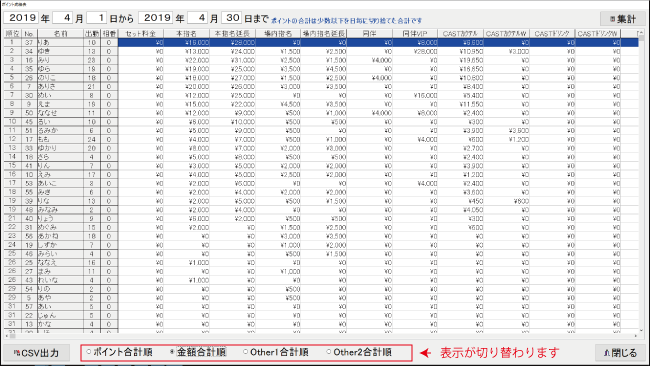Click the start month field
650x366 pixels.
pos(63,18)
